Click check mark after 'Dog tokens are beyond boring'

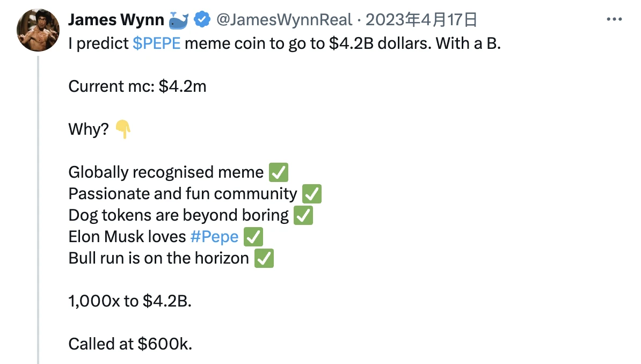tap(303, 215)
